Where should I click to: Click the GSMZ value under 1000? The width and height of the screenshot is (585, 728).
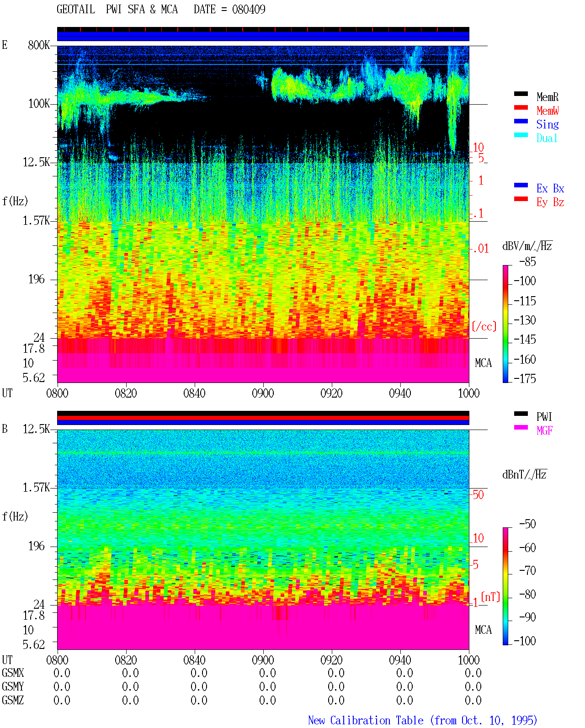(x=473, y=700)
